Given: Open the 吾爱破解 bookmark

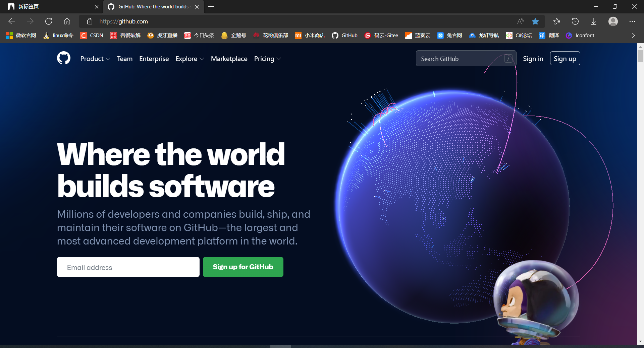Looking at the screenshot, I should click(125, 36).
